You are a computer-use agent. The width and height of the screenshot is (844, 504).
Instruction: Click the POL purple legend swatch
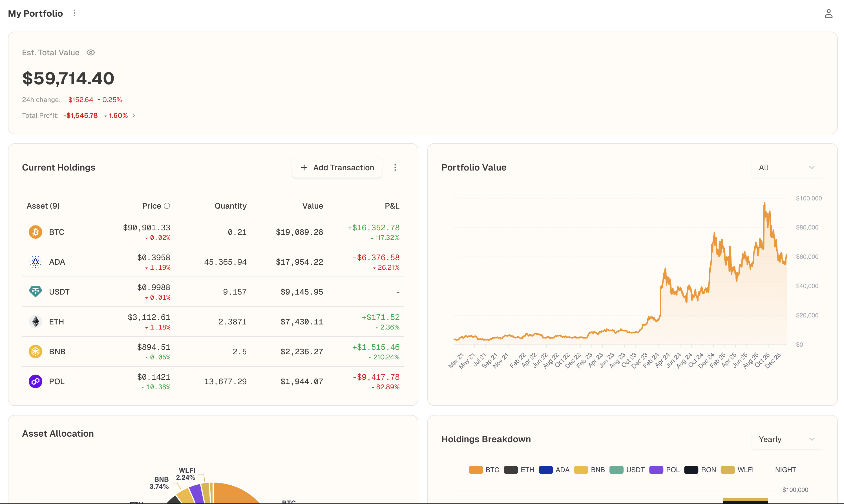click(656, 470)
